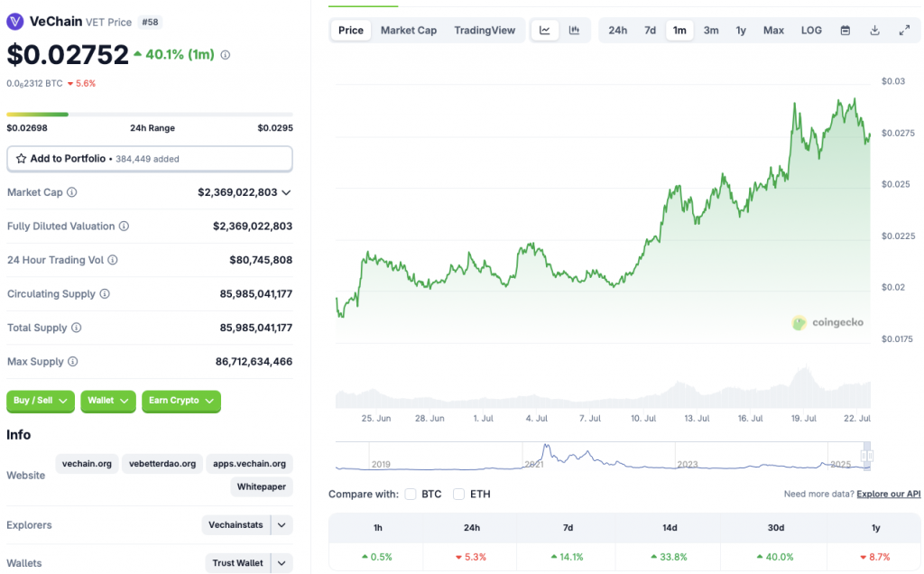Switch to candlestick chart view

click(x=575, y=30)
